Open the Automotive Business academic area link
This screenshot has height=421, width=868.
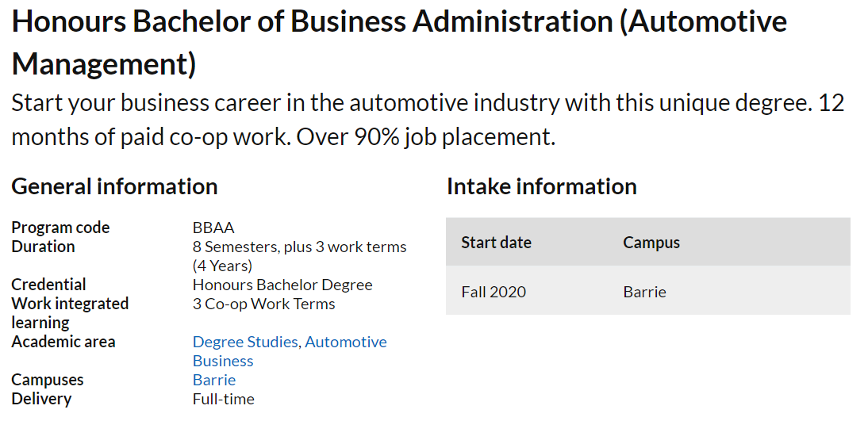345,342
